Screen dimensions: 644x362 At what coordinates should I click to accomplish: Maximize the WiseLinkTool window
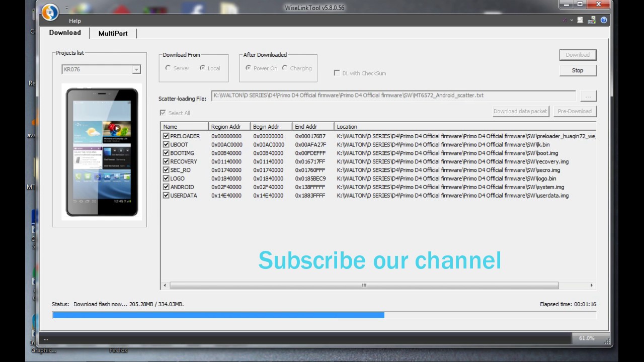(x=580, y=5)
